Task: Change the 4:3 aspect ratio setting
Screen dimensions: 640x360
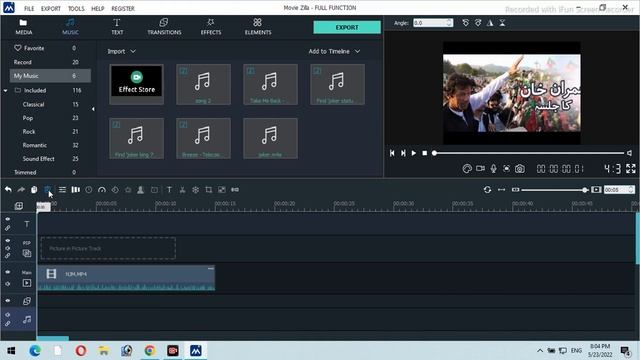Action: tap(612, 169)
